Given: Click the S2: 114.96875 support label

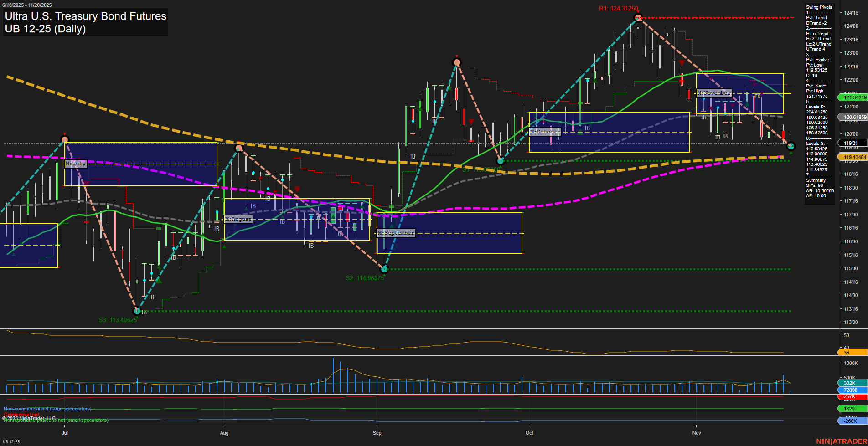Looking at the screenshot, I should [x=365, y=277].
